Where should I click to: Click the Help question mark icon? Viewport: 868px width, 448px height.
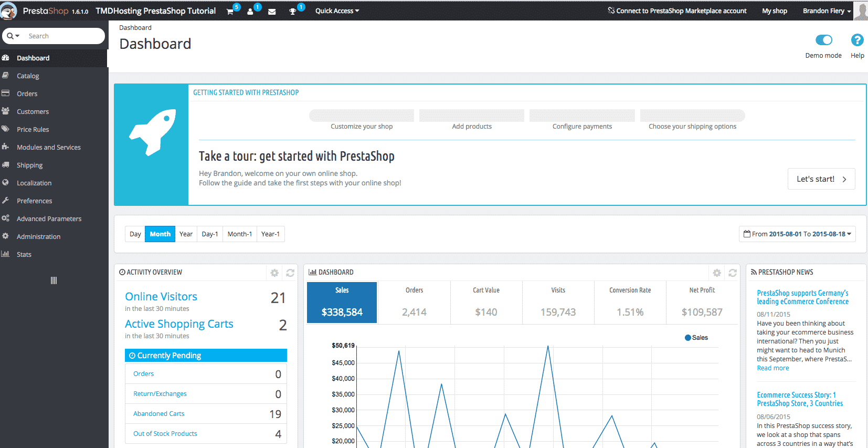(x=857, y=40)
